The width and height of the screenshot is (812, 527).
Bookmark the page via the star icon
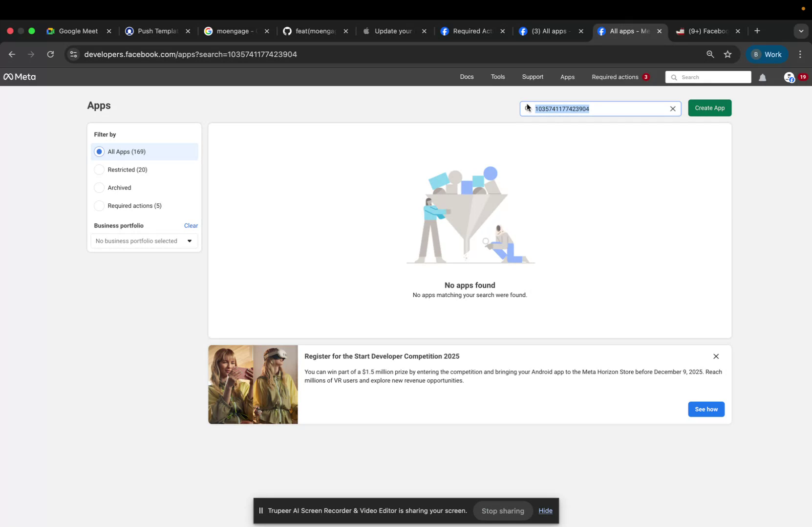point(727,54)
